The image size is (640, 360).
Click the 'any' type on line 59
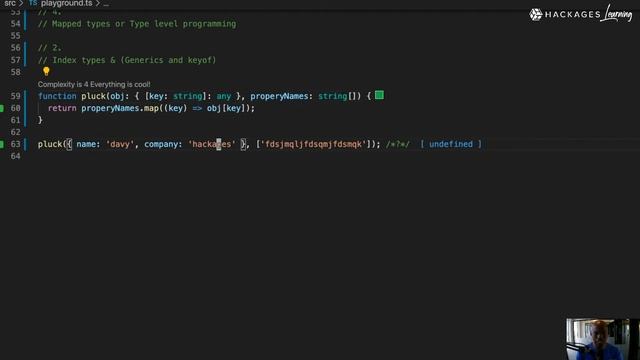[224, 96]
